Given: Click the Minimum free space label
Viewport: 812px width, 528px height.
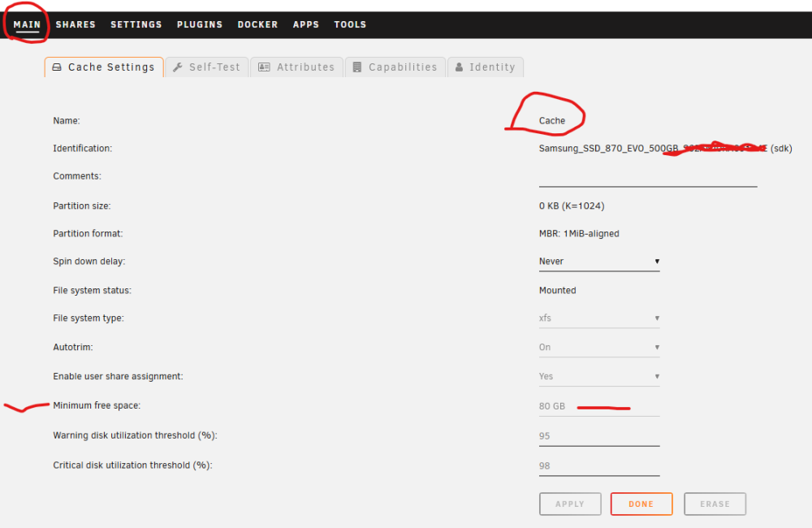Looking at the screenshot, I should pos(97,405).
